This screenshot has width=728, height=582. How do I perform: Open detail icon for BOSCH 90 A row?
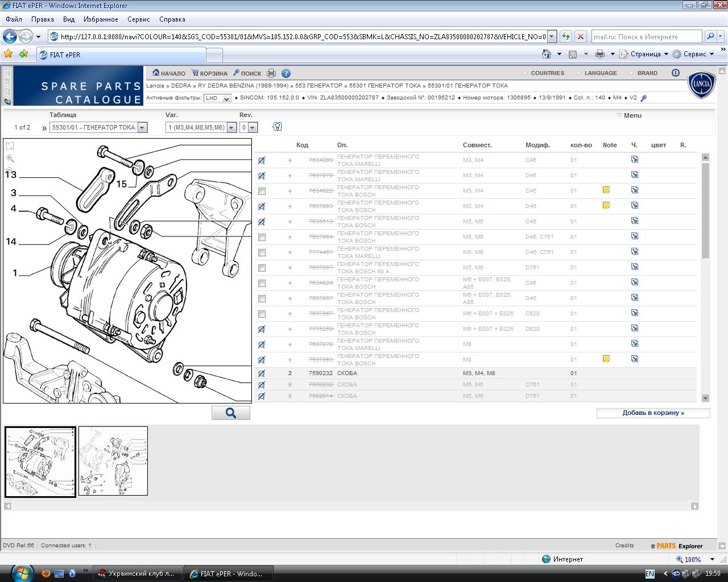tap(635, 267)
